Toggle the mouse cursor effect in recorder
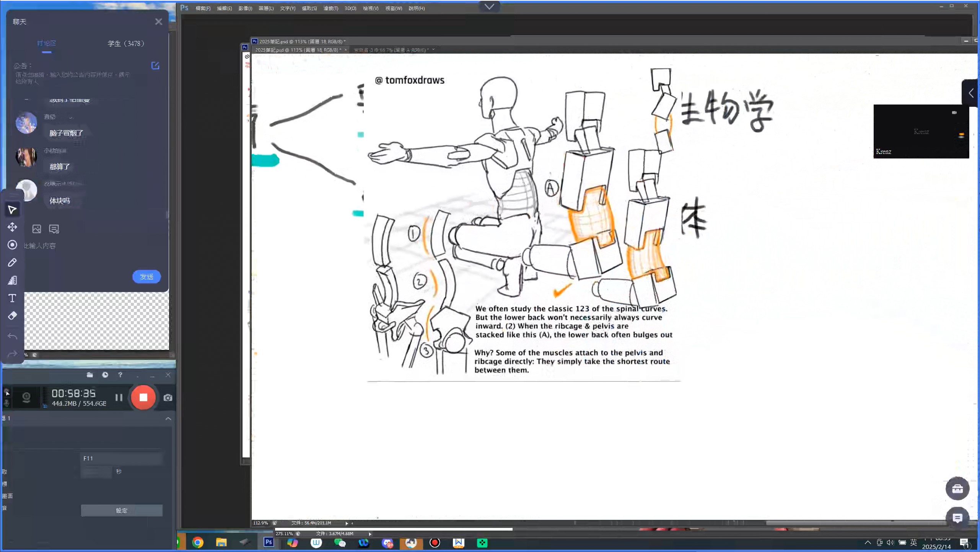This screenshot has height=552, width=980. tap(7, 392)
